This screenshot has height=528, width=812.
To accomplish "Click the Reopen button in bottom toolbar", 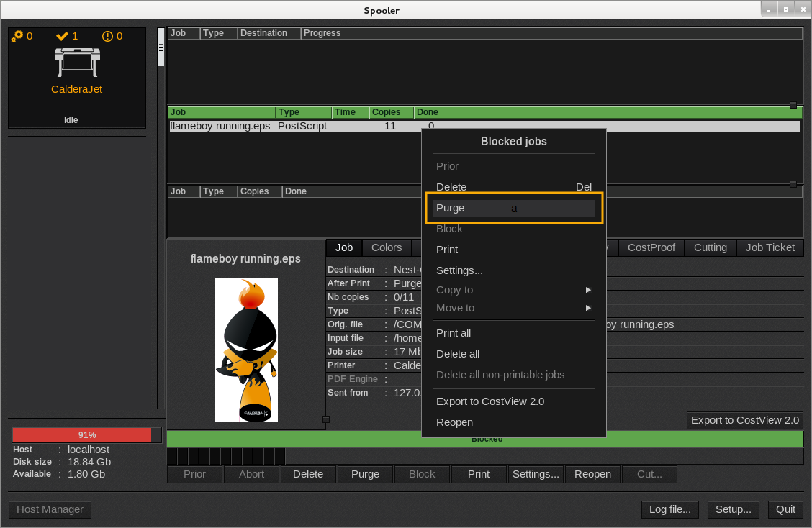I will pyautogui.click(x=592, y=474).
